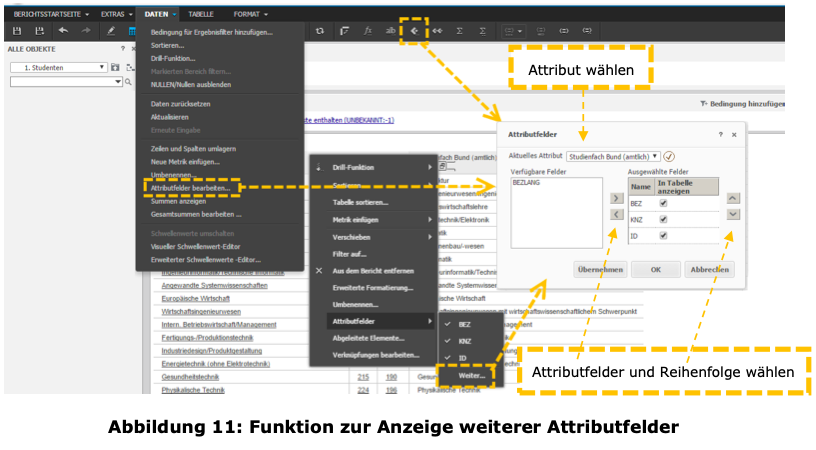Toggle the KNZ show-in-table checkbox
This screenshot has width=816, height=450.
(663, 219)
